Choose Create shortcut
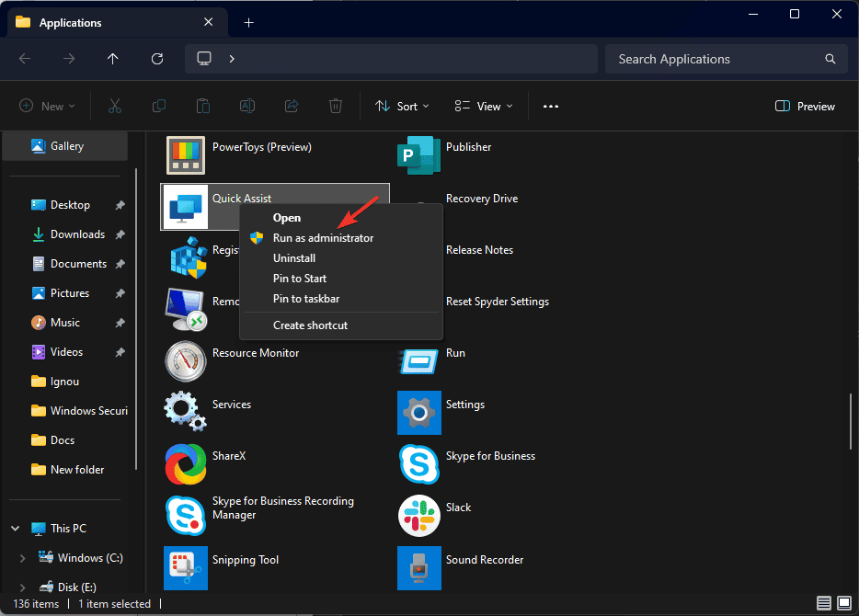Viewport: 859px width, 616px height. [341, 325]
